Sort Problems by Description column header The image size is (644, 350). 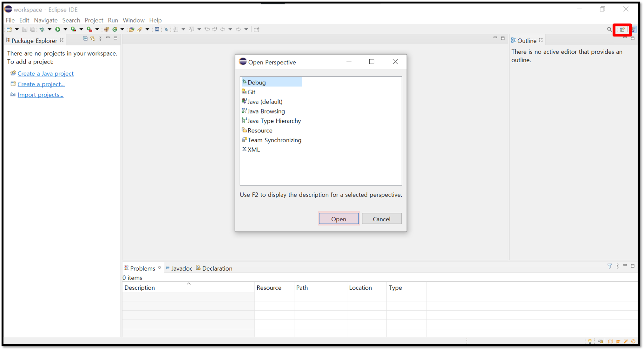188,287
